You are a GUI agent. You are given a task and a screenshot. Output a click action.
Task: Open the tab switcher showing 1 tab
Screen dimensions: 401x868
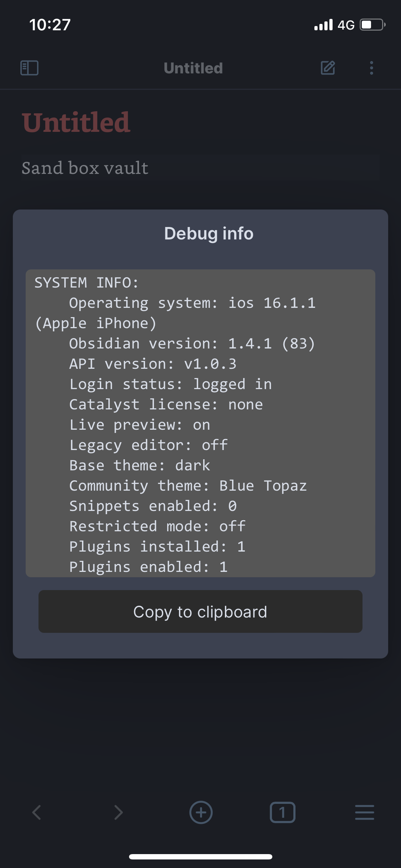283,812
